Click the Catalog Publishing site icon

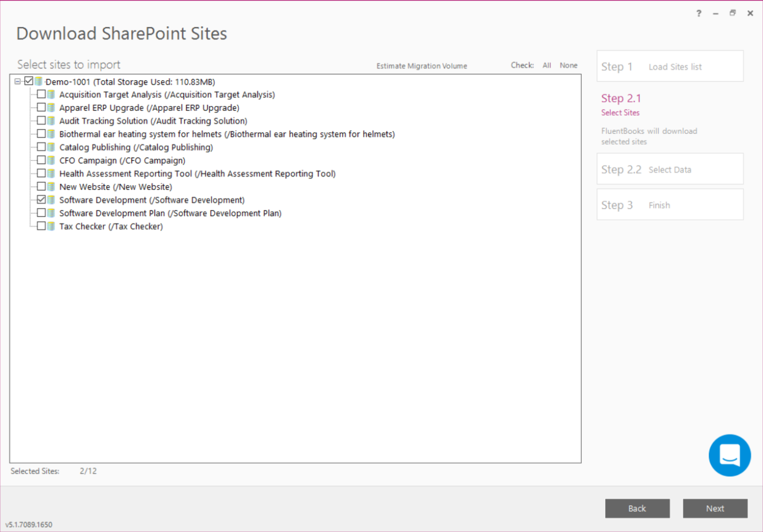[x=51, y=147]
